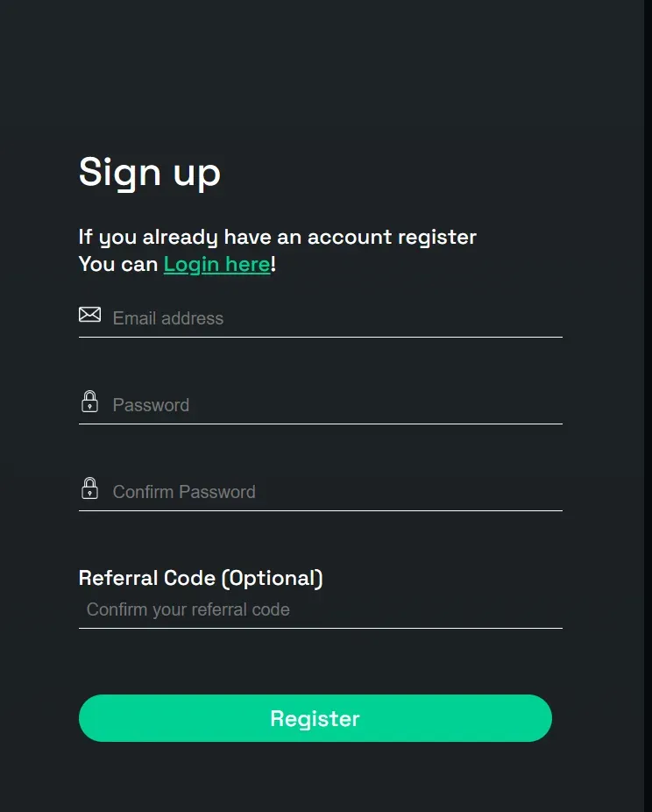Screen dimensions: 652x812
Task: Click the "Referral Code (Optional)" label
Action: (201, 578)
